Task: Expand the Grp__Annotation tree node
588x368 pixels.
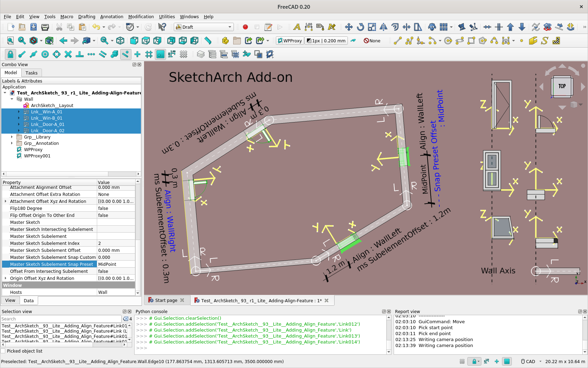Action: point(12,143)
